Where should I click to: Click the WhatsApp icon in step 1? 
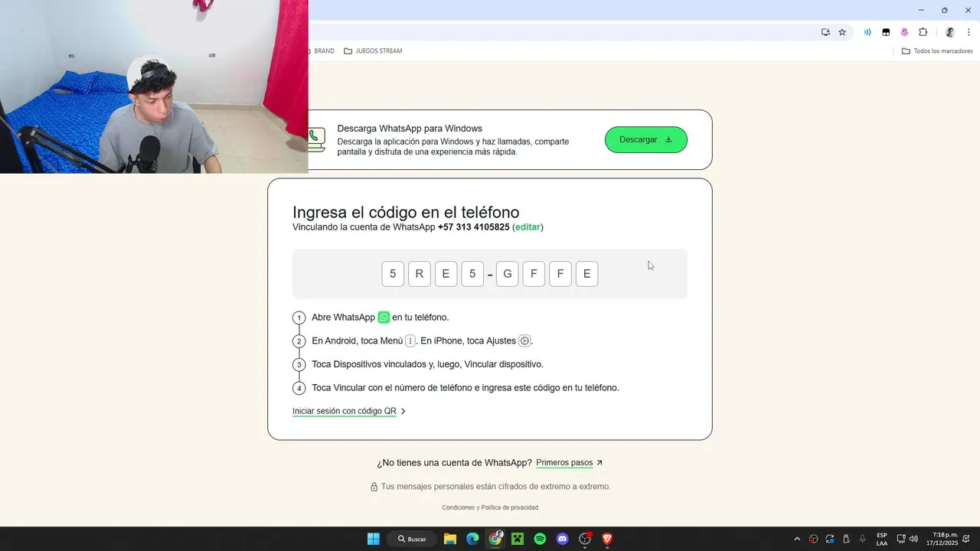coord(384,317)
